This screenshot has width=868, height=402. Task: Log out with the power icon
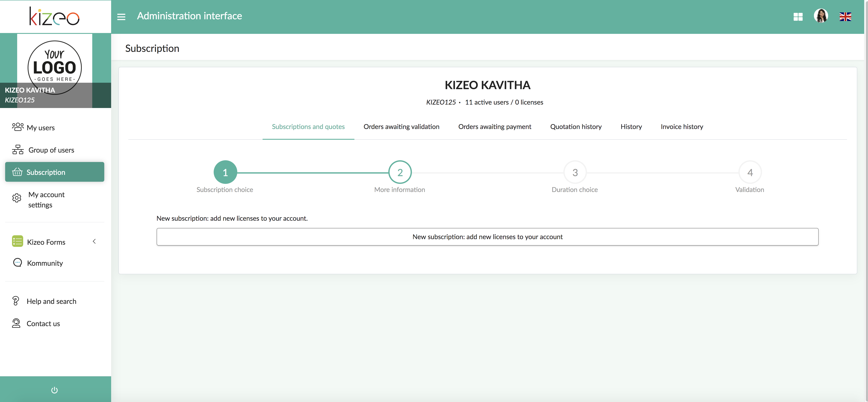coord(54,390)
